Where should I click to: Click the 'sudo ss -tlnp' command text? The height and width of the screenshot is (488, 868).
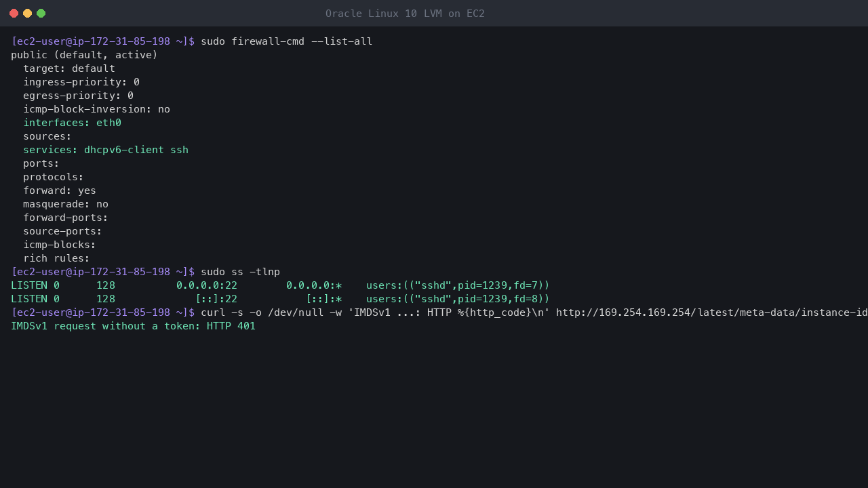240,272
